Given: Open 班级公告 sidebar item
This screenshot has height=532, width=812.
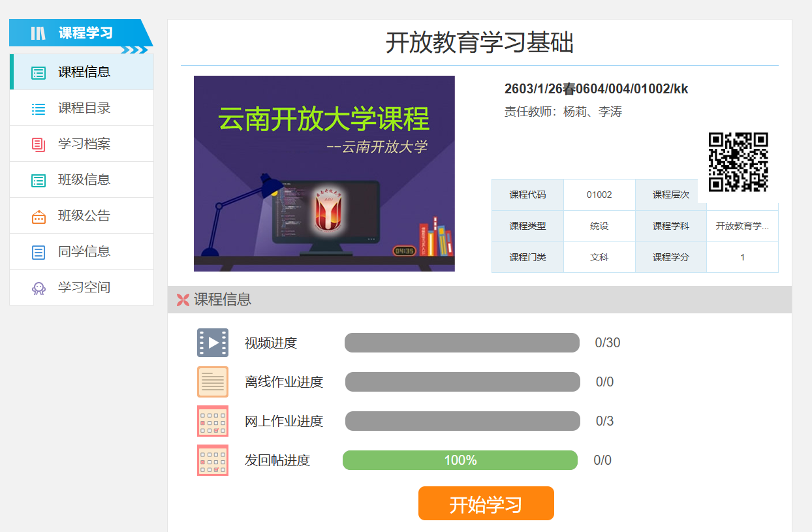Looking at the screenshot, I should coord(82,215).
